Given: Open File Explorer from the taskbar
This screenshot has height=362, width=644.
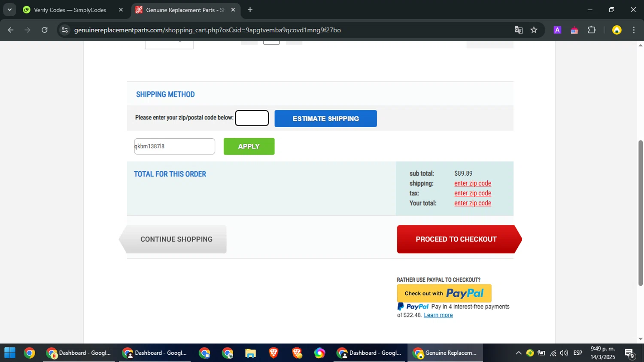Looking at the screenshot, I should tap(250, 353).
